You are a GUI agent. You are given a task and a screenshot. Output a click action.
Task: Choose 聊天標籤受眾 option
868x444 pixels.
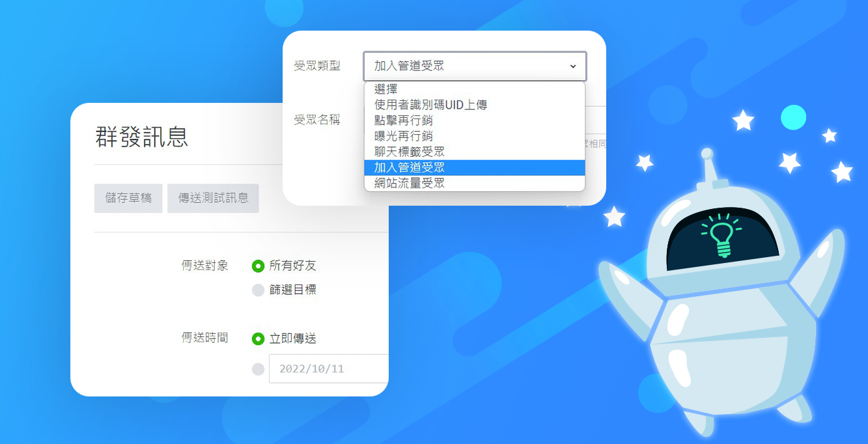475,152
